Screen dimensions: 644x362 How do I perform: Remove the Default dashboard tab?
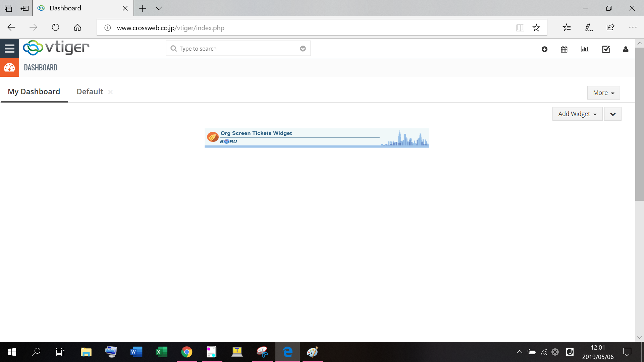[110, 92]
